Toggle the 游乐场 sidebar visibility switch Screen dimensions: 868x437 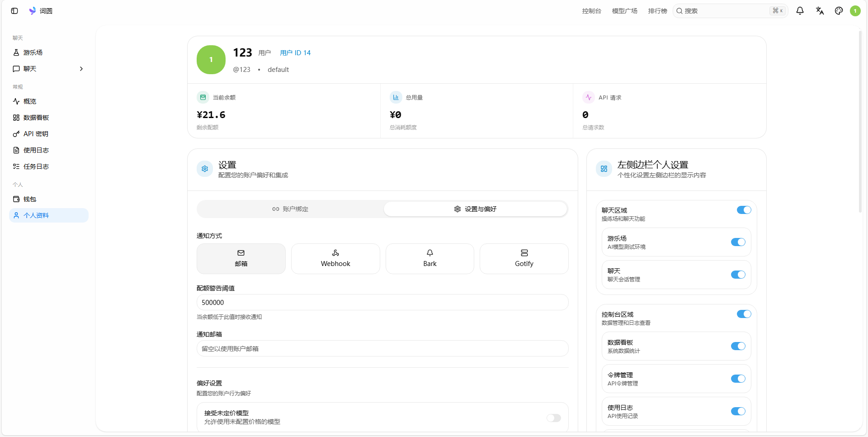[x=738, y=242]
